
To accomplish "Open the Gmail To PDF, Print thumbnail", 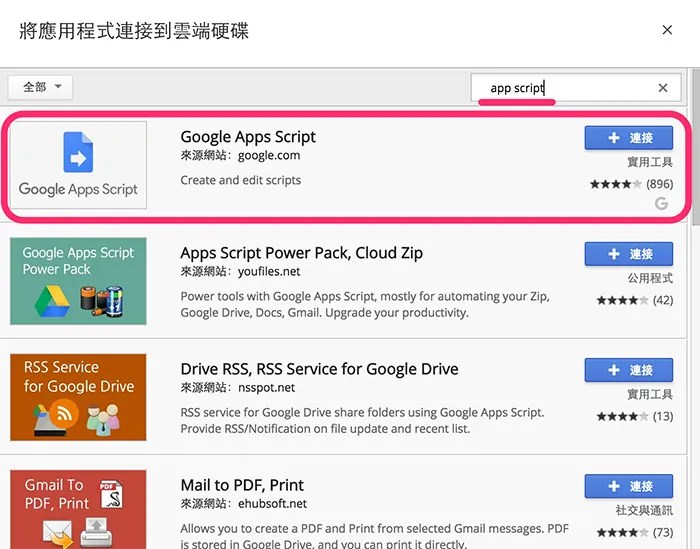I will [78, 509].
